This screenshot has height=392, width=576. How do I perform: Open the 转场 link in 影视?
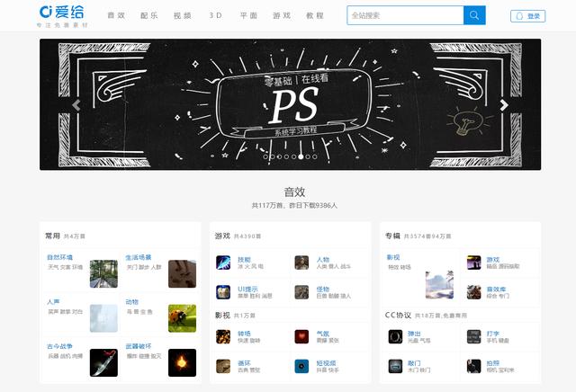244,334
